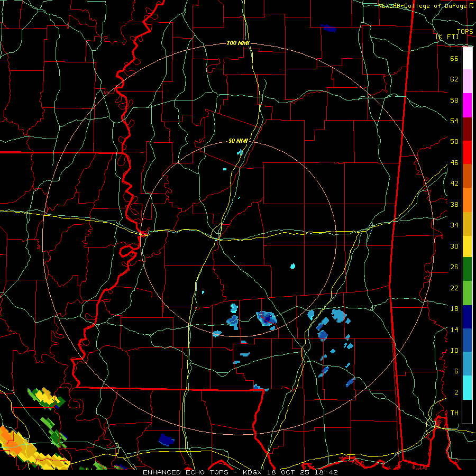The height and width of the screenshot is (476, 476).
Task: Click the black TH legend swatch
Action: pyautogui.click(x=467, y=411)
